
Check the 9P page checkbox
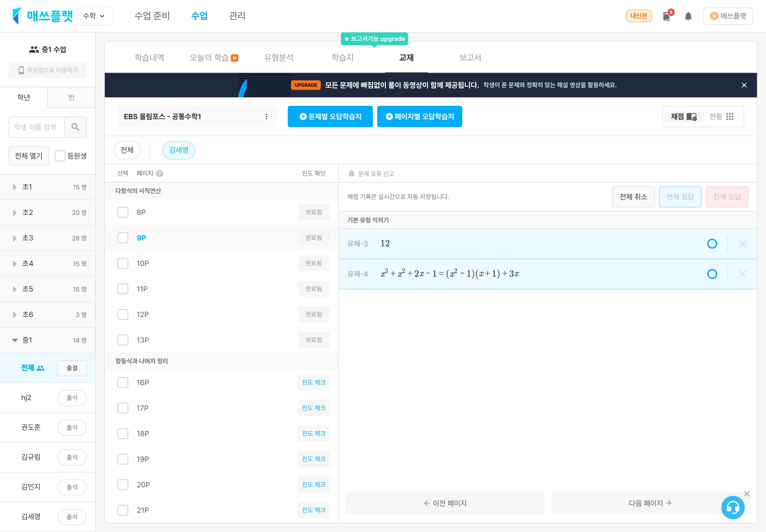(x=123, y=238)
